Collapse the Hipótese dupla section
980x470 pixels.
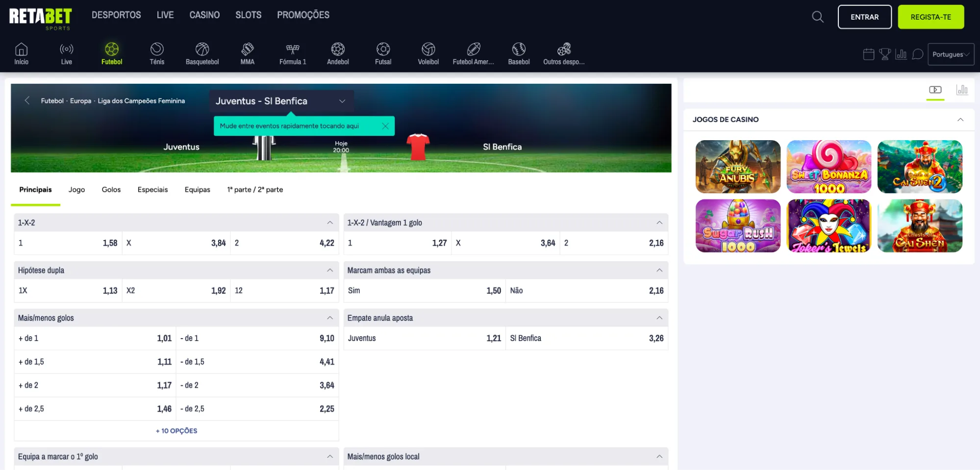[330, 270]
